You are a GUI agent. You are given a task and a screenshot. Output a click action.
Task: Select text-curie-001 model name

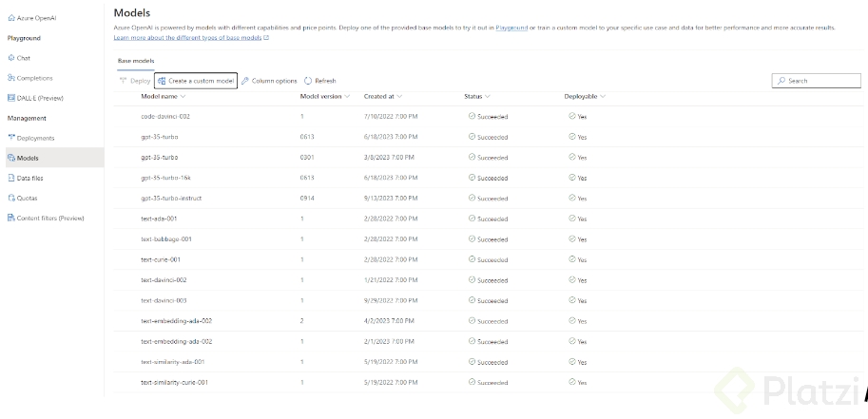point(161,259)
